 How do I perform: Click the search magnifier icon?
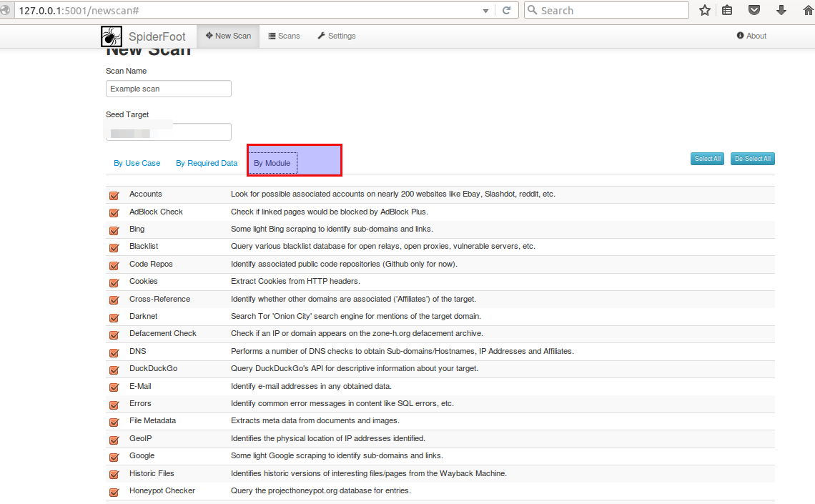pos(532,10)
